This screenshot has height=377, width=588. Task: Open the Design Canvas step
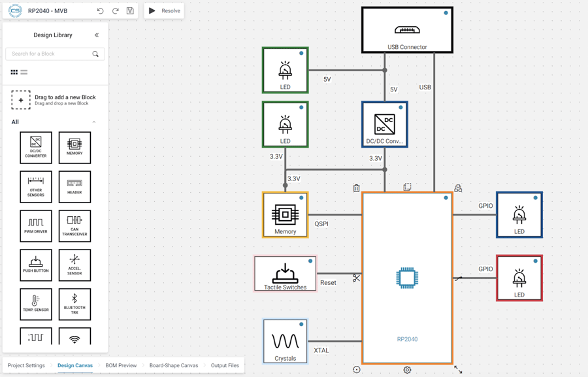click(x=75, y=365)
